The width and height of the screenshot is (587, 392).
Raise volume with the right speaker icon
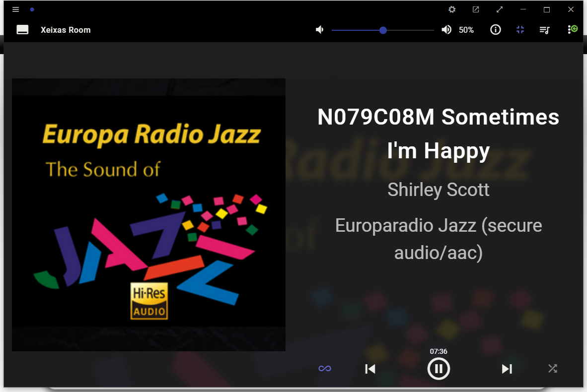pos(446,30)
